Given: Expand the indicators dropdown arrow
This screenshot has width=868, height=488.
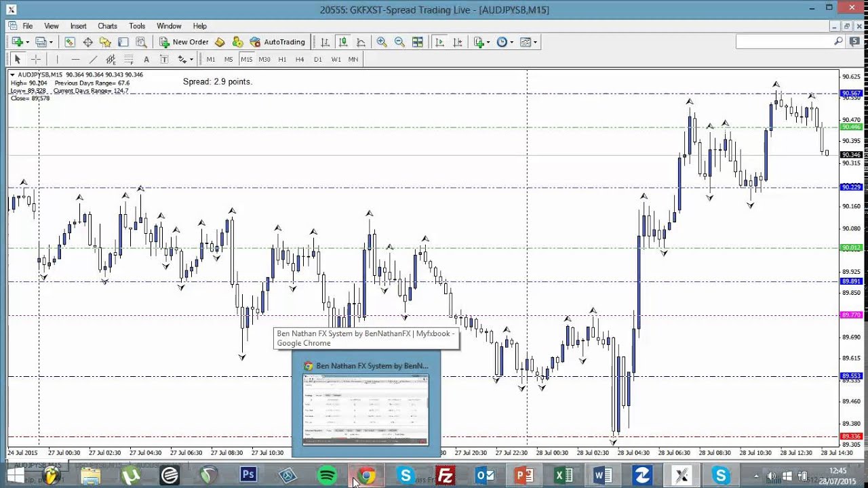Looking at the screenshot, I should pos(488,43).
